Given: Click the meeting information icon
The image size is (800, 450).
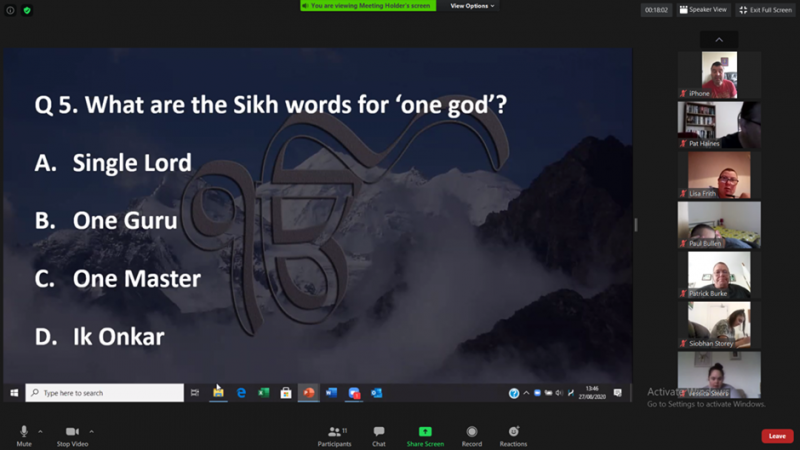Looking at the screenshot, I should [x=11, y=10].
